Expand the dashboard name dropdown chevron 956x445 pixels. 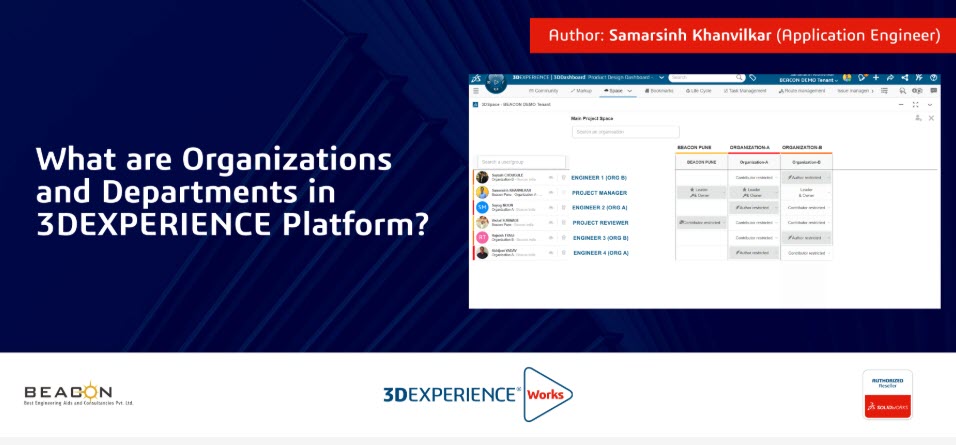click(x=661, y=77)
